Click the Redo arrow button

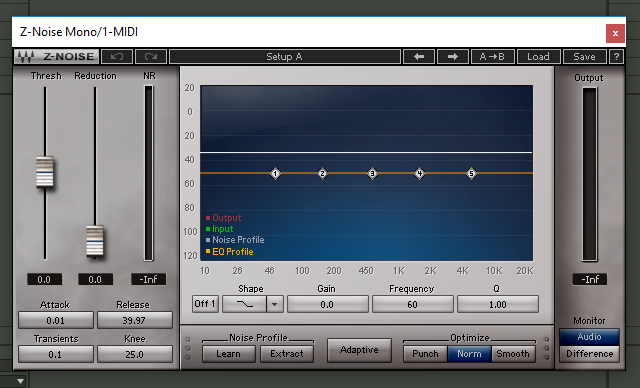pos(151,57)
